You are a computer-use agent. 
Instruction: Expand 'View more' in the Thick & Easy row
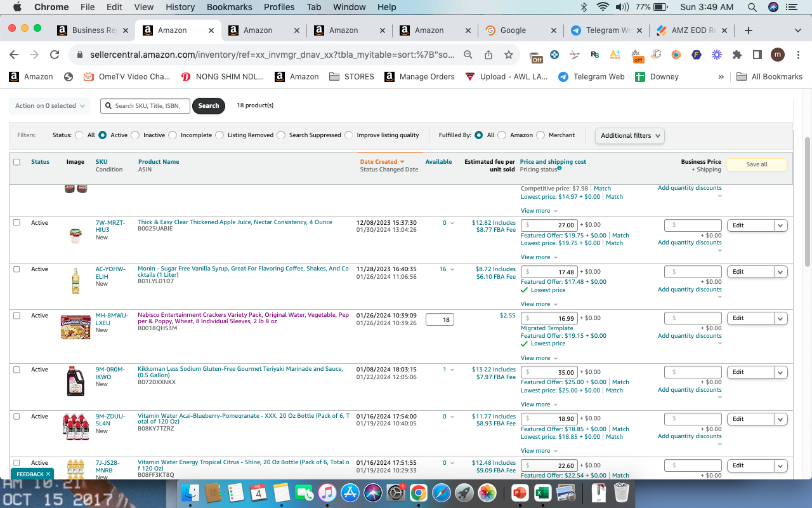click(x=539, y=257)
